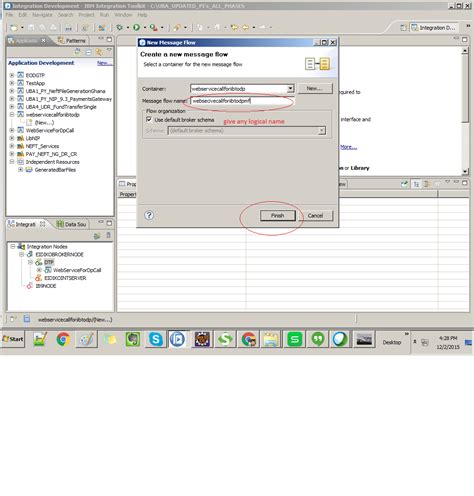This screenshot has height=496, width=474.
Task: Minimize the Integration Nodes view
Action: tap(101, 223)
